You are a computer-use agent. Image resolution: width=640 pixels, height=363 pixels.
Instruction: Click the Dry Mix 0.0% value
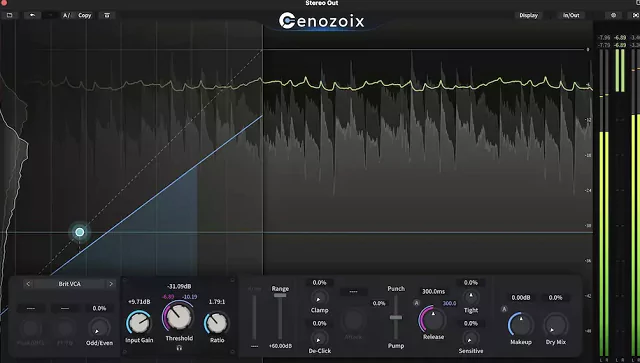point(556,298)
